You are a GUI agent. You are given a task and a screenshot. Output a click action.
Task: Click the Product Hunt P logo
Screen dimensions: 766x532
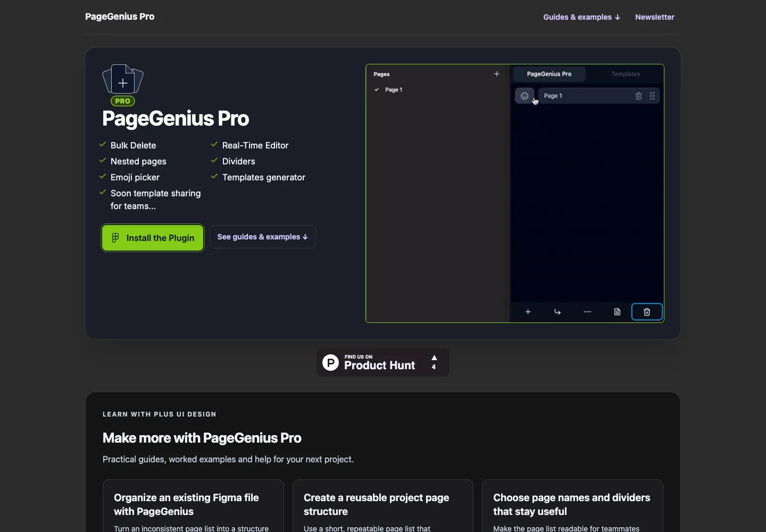331,363
